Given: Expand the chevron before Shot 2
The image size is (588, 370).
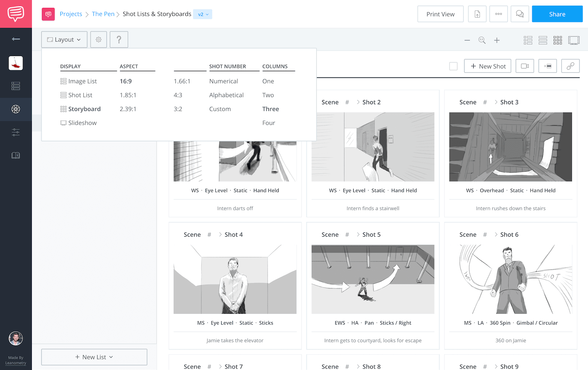Looking at the screenshot, I should point(358,102).
